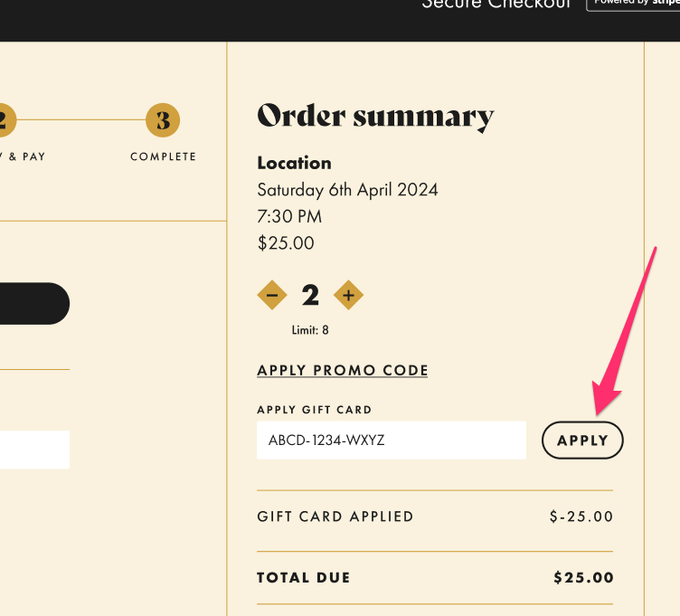The width and height of the screenshot is (680, 616).
Task: Open the Apply Promo Code link
Action: click(343, 370)
